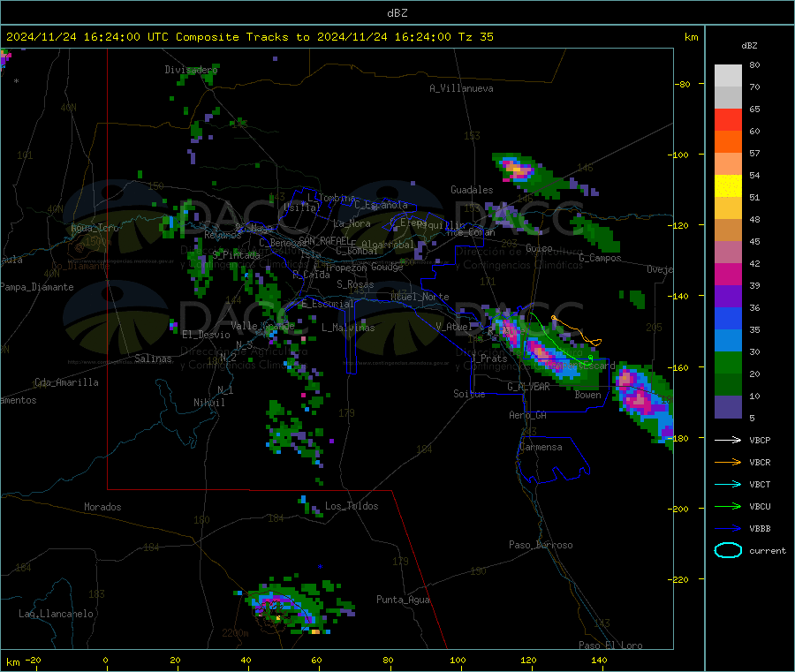Screen dimensions: 795x672
Task: Click the Atuel_Norte map label
Action: click(x=420, y=297)
